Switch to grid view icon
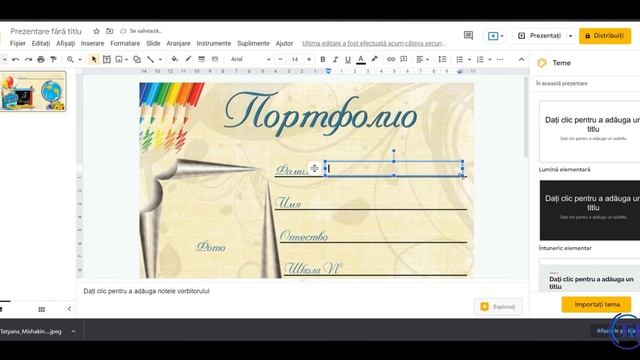 click(42, 309)
